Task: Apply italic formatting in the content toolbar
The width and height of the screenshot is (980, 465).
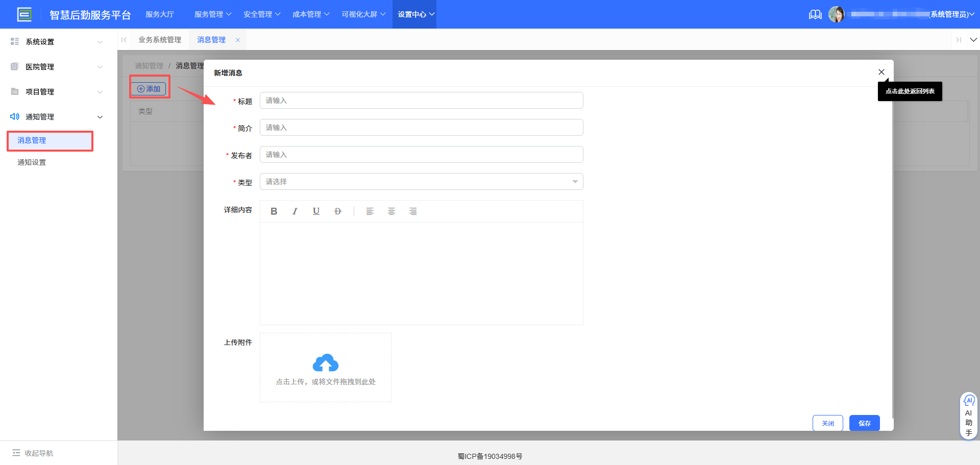Action: [x=295, y=211]
